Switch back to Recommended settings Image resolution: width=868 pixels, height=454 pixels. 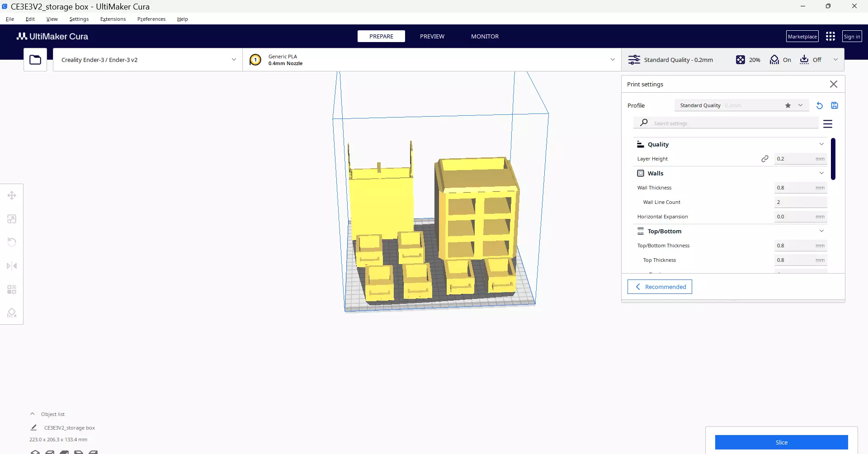tap(660, 287)
